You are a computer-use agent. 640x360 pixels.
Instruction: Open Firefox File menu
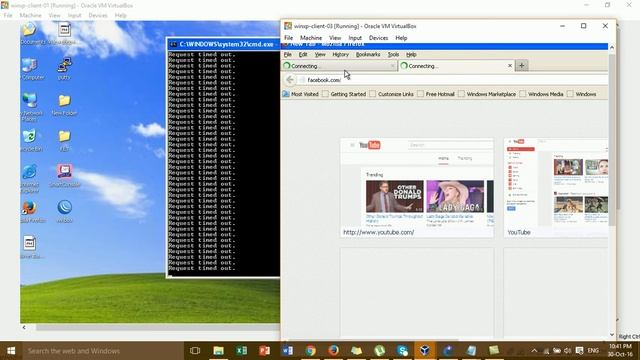coord(288,54)
